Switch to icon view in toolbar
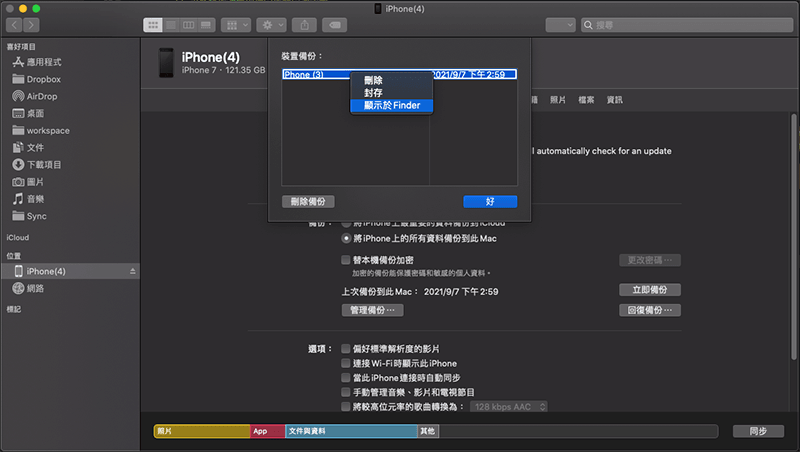Screen dimensions: 800x452 pos(153,25)
